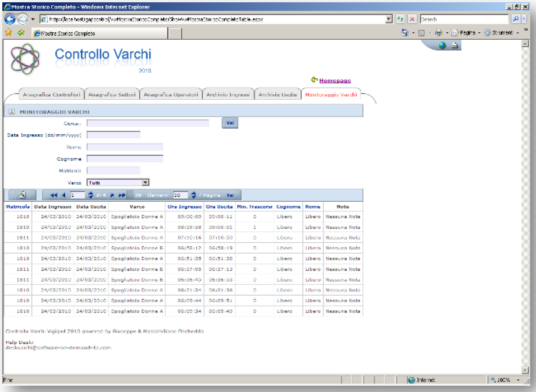Open the recent pages dropdown arrow

click(x=33, y=19)
